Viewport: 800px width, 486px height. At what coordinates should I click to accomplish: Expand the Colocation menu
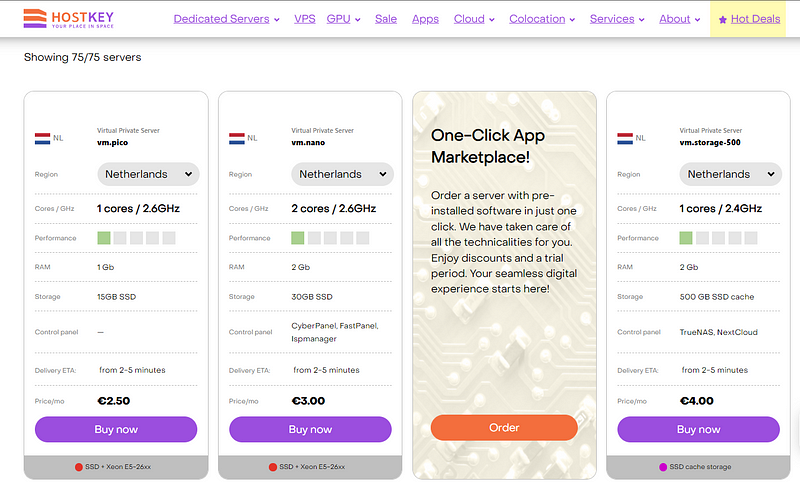tap(543, 19)
